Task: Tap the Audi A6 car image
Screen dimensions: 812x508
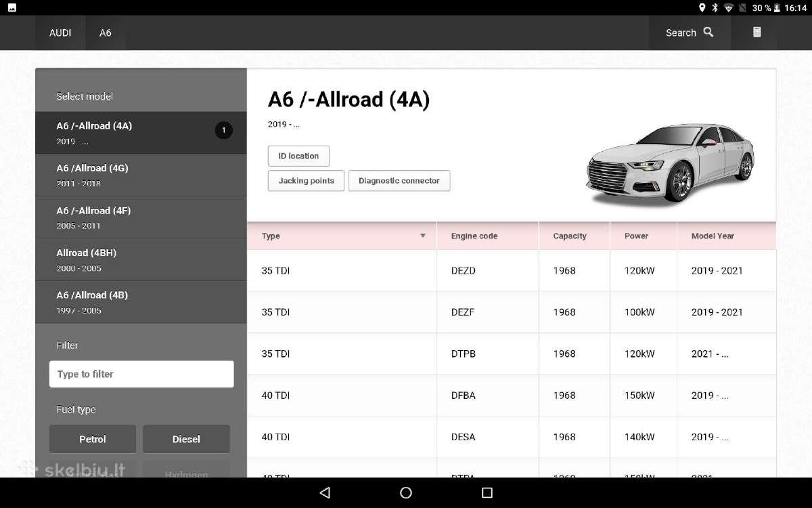Action: [669, 164]
